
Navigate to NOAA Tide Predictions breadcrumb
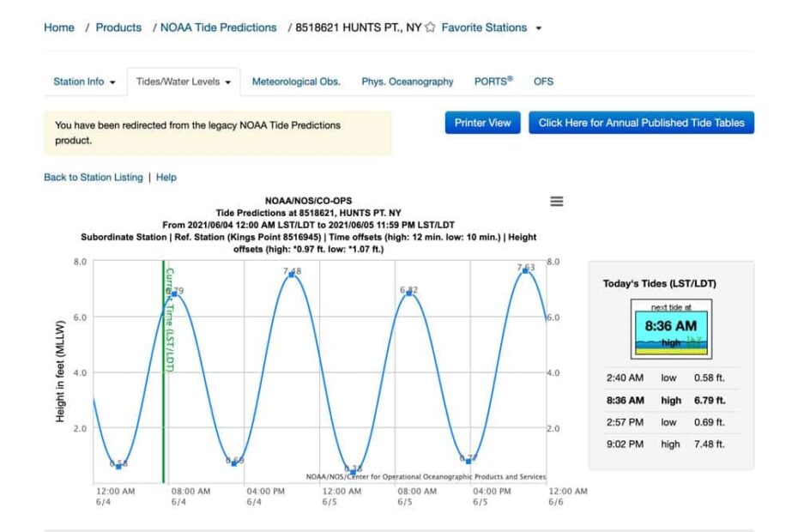(x=218, y=27)
